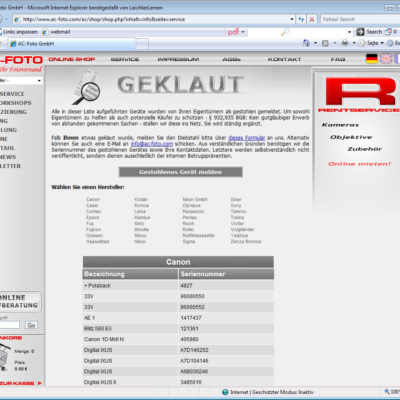The image size is (400, 400).
Task: Click the Seriennummer column header
Action: (x=226, y=274)
